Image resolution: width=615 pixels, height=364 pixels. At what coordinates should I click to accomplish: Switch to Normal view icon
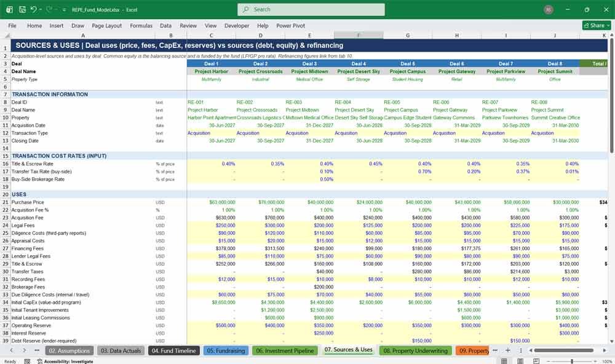pyautogui.click(x=504, y=361)
